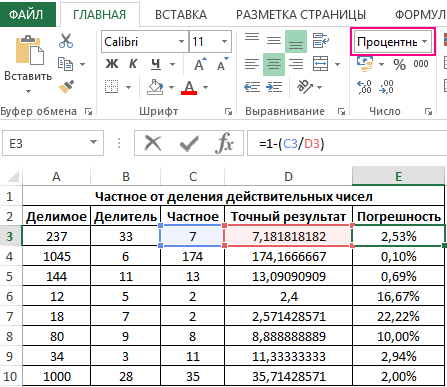The image size is (447, 387).
Task: Switch to the ВСТАВКА tab
Action: [x=181, y=15]
